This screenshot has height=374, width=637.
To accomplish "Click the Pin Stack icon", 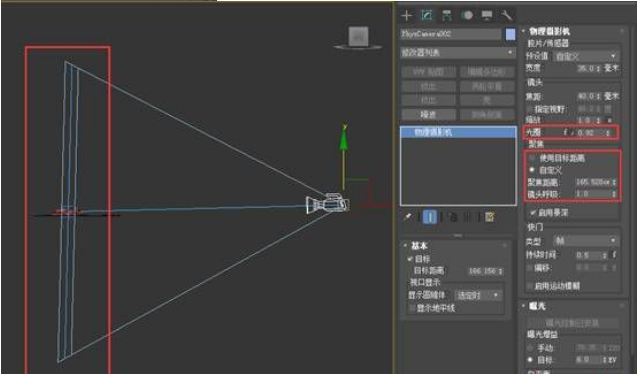I will [407, 217].
